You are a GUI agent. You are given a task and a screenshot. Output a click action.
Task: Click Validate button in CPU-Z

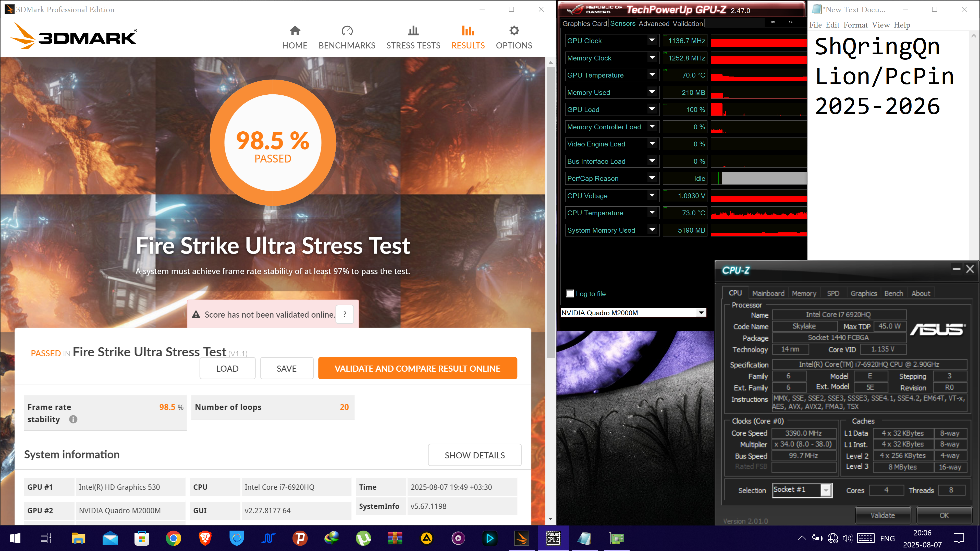883,515
